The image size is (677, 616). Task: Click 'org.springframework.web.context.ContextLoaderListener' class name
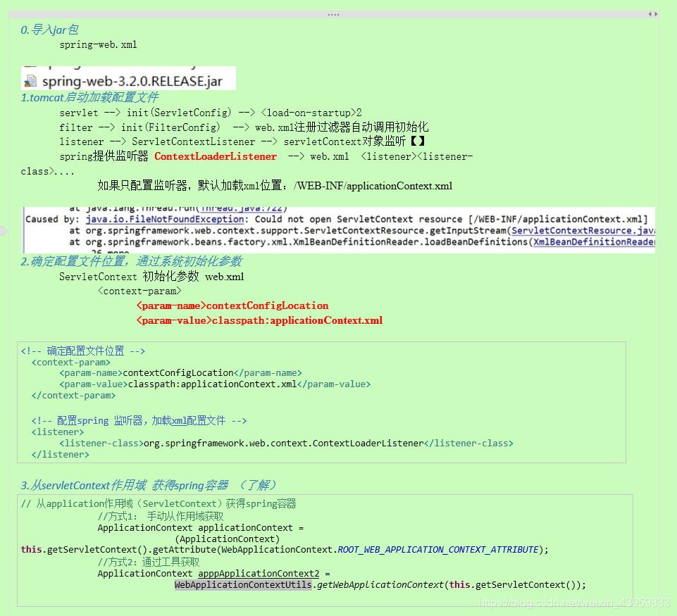284,443
